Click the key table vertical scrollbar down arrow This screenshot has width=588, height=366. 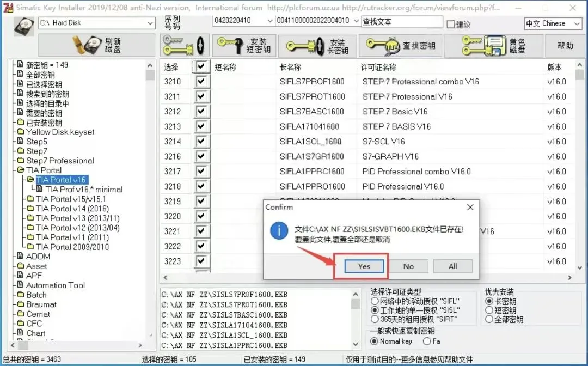click(x=580, y=267)
